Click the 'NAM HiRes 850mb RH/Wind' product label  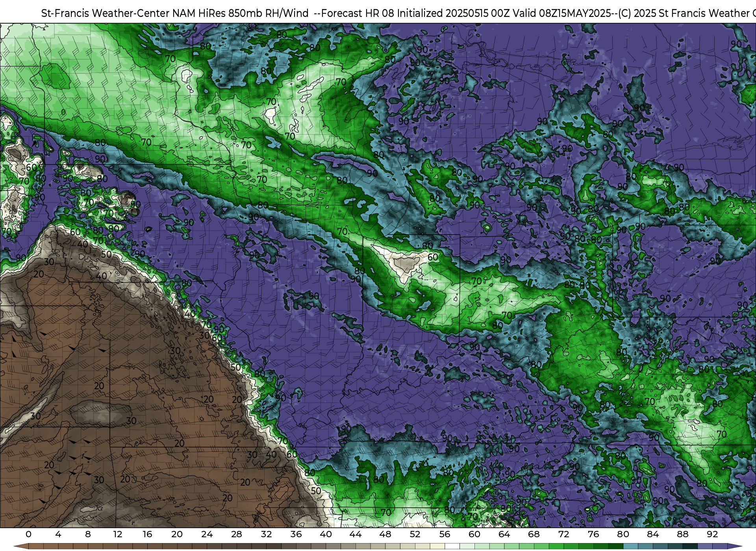(241, 13)
